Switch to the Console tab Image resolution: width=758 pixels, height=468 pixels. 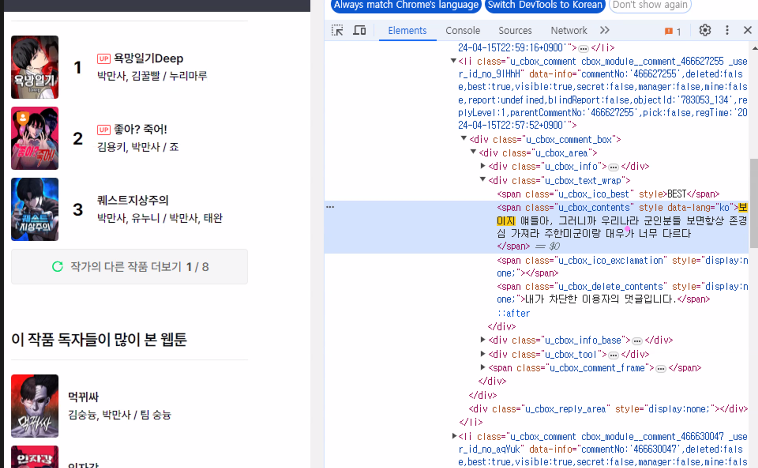click(463, 30)
